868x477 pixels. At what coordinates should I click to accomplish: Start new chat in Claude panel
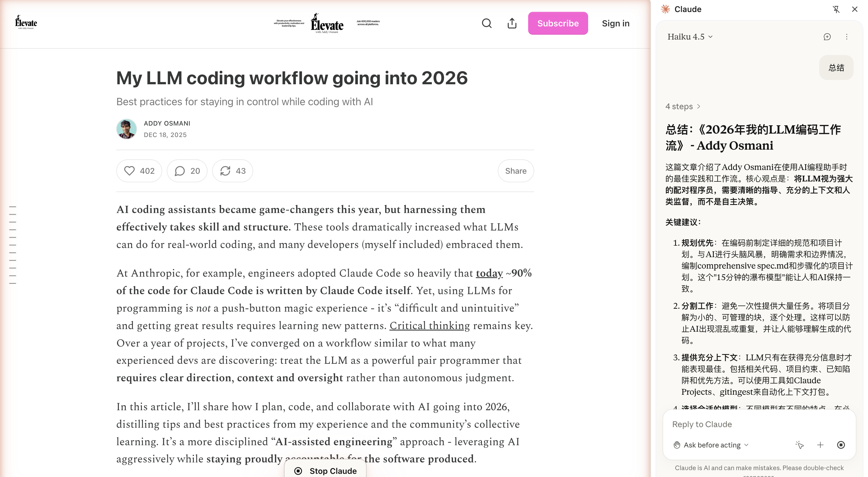tap(827, 37)
